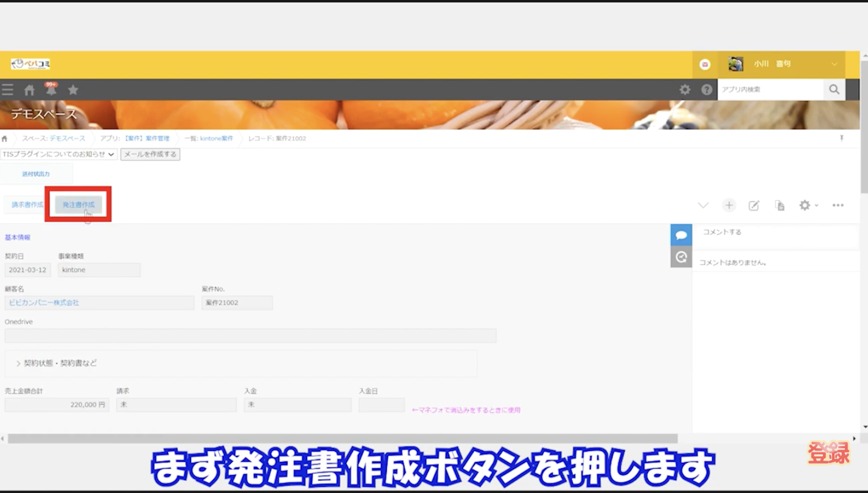Click the duplicate record icon
Screen dimensions: 868x493
(x=780, y=205)
